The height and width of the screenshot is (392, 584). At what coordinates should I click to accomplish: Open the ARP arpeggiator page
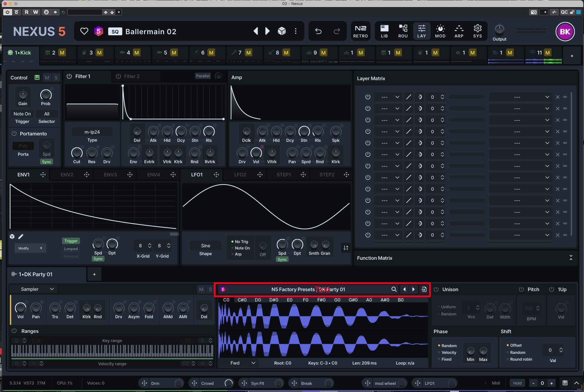459,31
